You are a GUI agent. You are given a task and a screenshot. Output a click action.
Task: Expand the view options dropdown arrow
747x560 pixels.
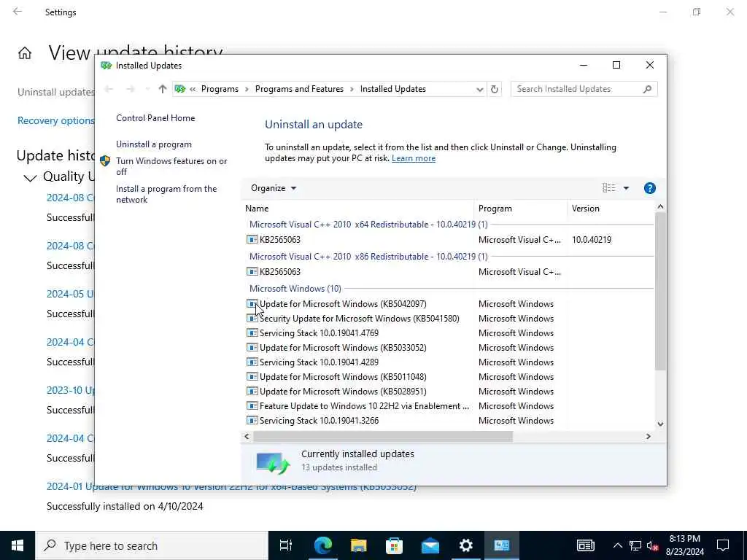(x=626, y=188)
